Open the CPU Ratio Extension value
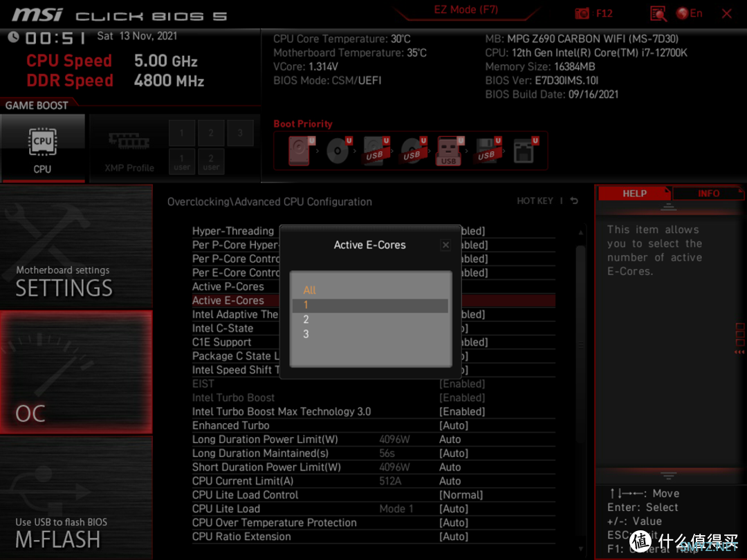Viewport: 747px width, 560px height. point(454,536)
